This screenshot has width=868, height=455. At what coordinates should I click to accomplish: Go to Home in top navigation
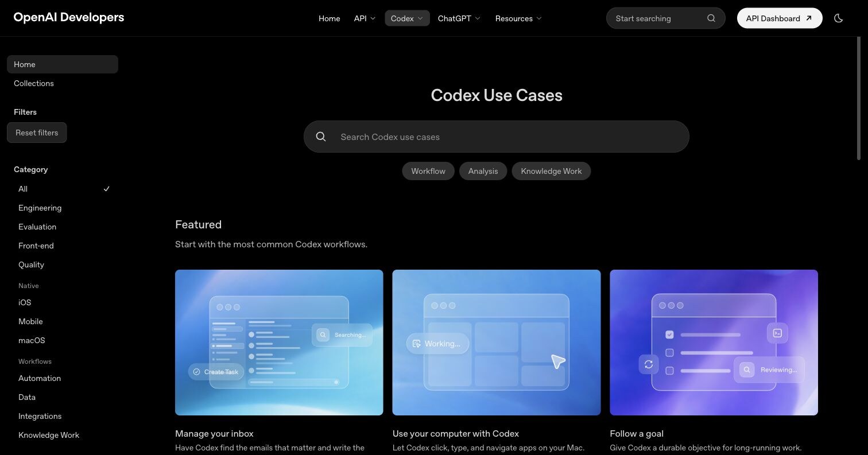330,18
